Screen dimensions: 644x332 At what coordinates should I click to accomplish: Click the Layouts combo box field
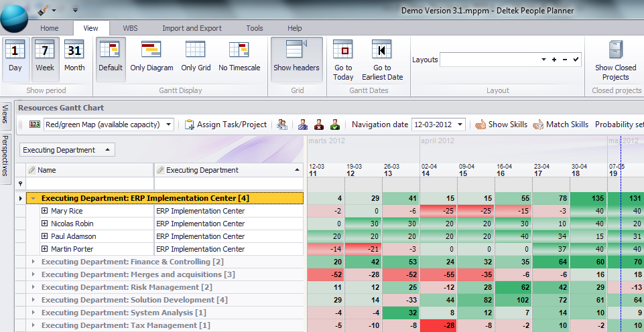[489, 60]
